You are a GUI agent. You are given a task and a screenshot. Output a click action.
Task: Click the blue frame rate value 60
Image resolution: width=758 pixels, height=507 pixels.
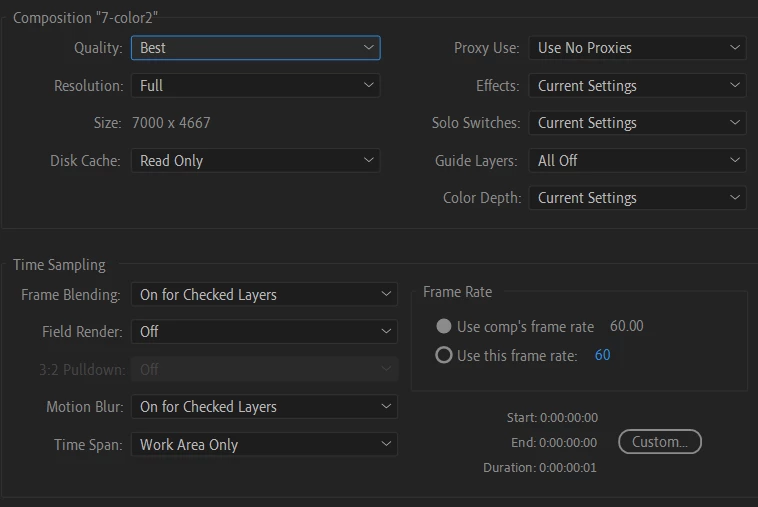(x=602, y=355)
